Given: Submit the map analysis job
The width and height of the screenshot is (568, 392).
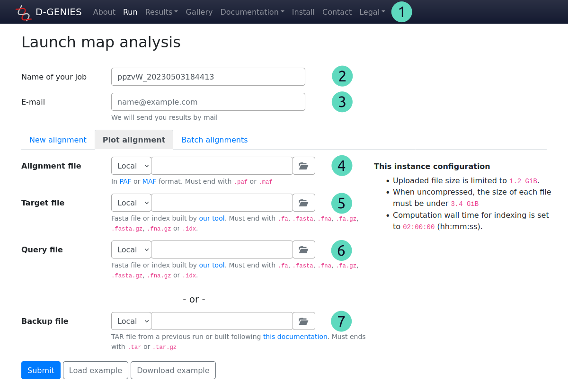Looking at the screenshot, I should pos(41,371).
